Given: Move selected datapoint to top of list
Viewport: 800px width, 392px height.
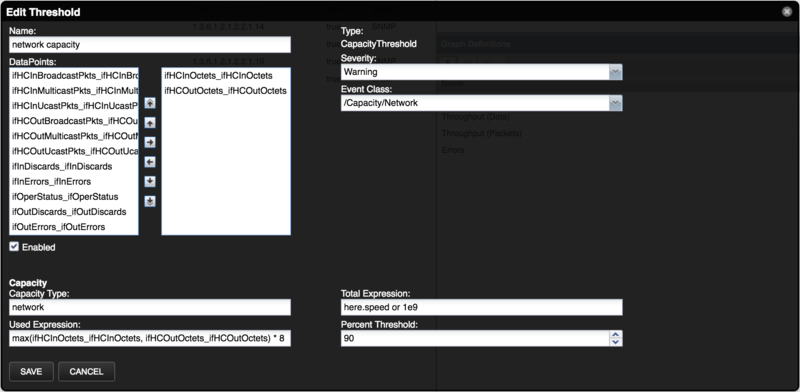Looking at the screenshot, I should pos(150,103).
